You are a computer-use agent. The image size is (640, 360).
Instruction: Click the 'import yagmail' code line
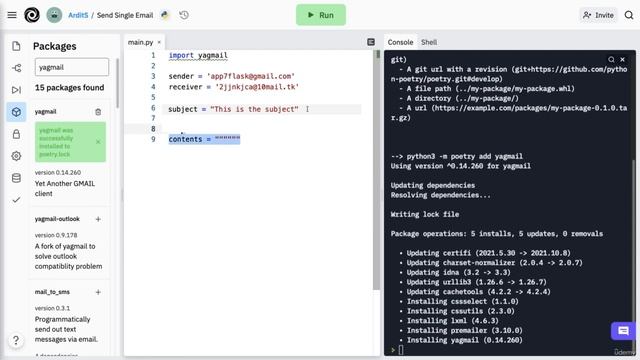198,55
